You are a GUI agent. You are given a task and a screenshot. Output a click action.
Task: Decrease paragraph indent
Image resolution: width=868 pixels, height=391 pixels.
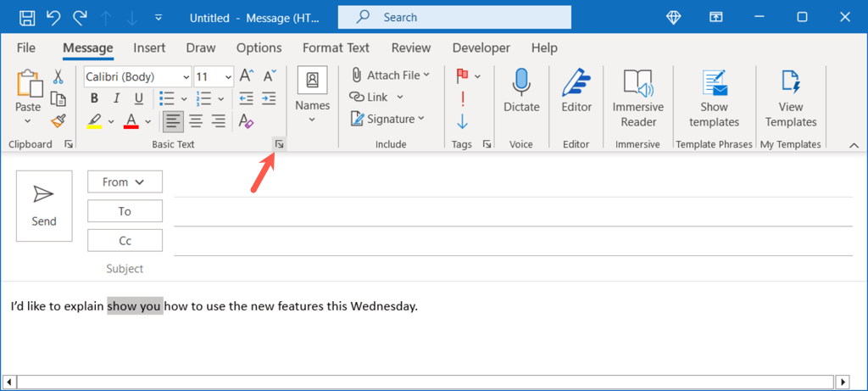click(246, 98)
